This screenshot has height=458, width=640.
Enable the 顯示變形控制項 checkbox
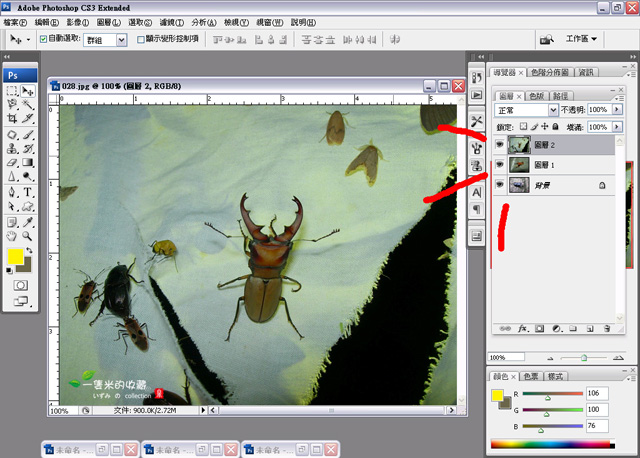point(140,40)
